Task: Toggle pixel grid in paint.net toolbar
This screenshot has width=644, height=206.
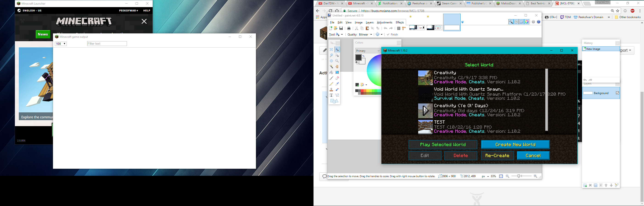Action: coord(399,28)
